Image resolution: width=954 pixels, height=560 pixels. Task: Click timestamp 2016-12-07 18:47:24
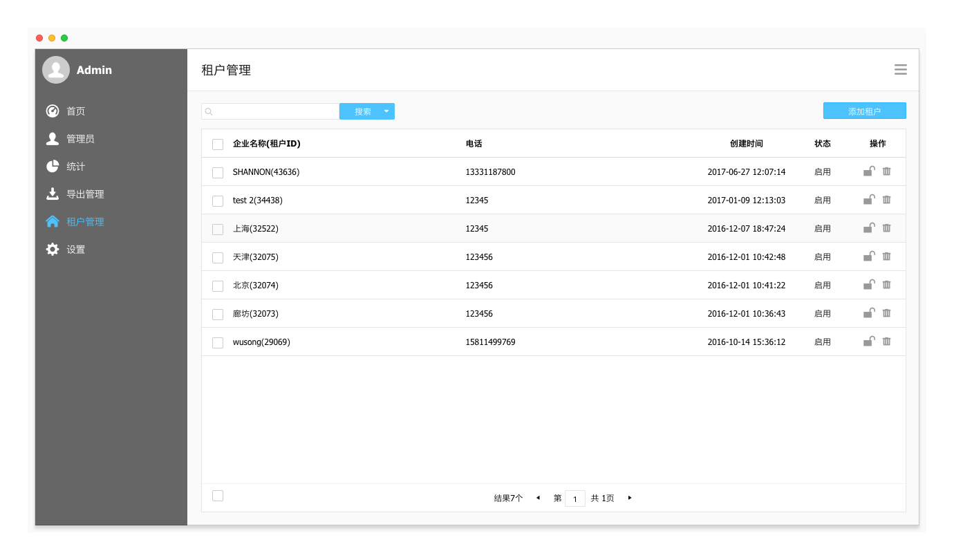(747, 229)
